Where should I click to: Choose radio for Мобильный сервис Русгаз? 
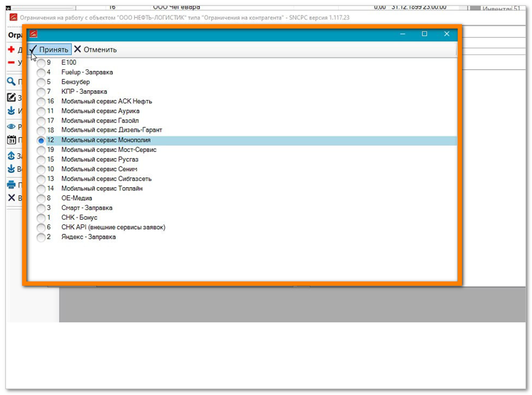pos(41,160)
